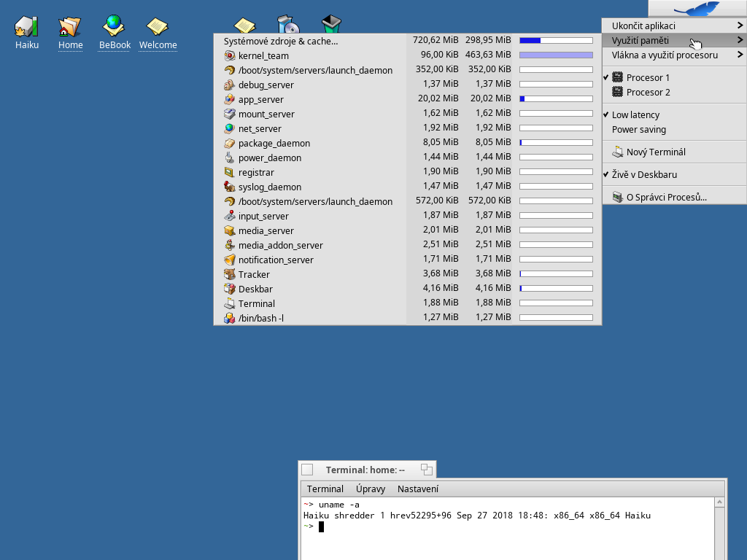Click the app_server process icon

point(230,99)
